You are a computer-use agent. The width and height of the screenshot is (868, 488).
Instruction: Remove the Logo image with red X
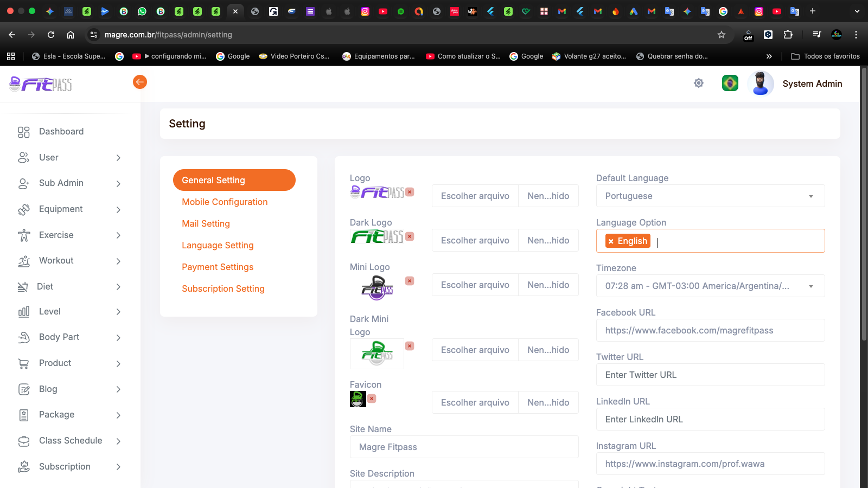click(410, 192)
